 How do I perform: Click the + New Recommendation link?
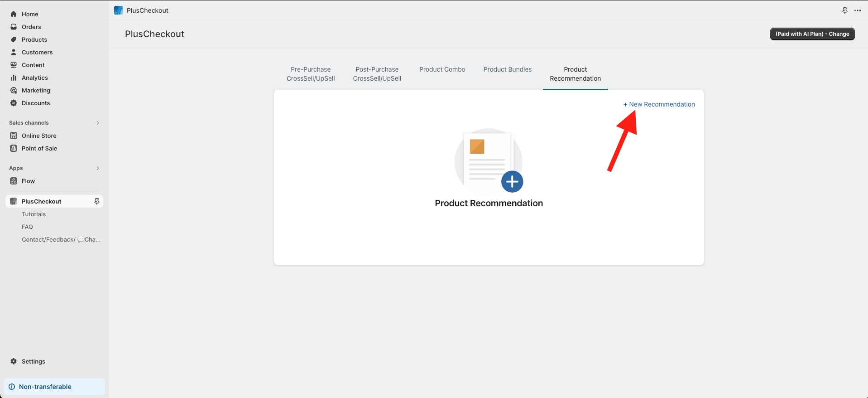coord(659,104)
